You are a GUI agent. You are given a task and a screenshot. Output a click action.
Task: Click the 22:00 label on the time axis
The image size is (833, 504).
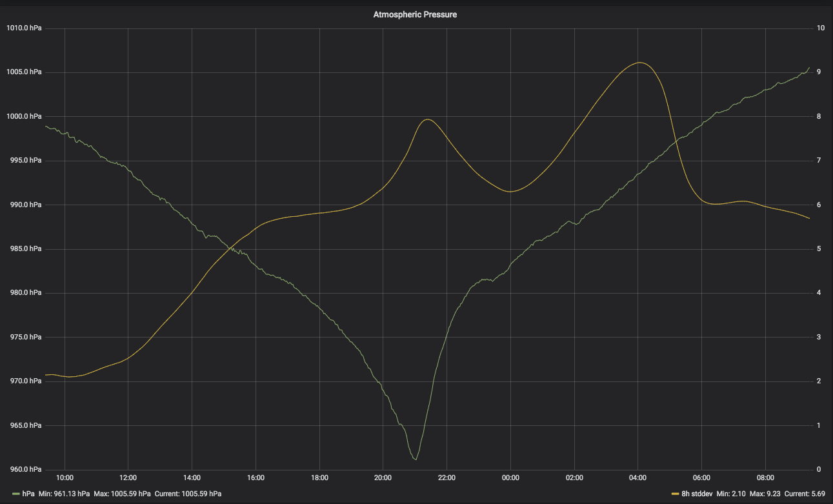click(447, 478)
